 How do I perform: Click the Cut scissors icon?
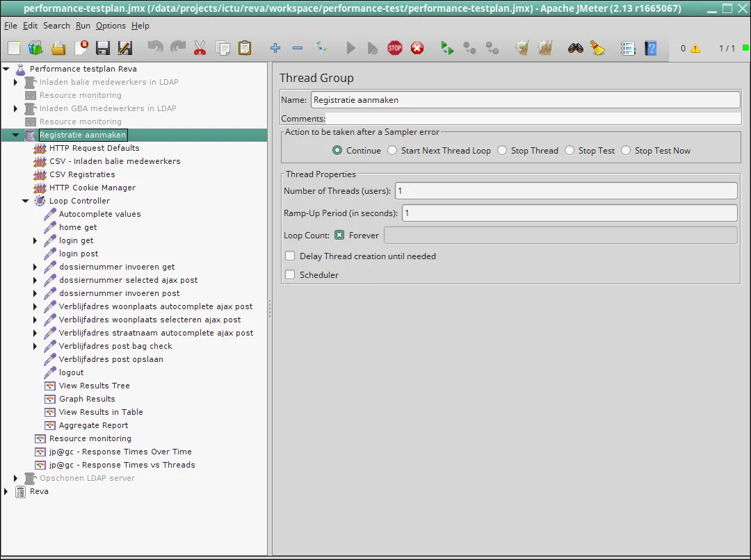[x=200, y=48]
